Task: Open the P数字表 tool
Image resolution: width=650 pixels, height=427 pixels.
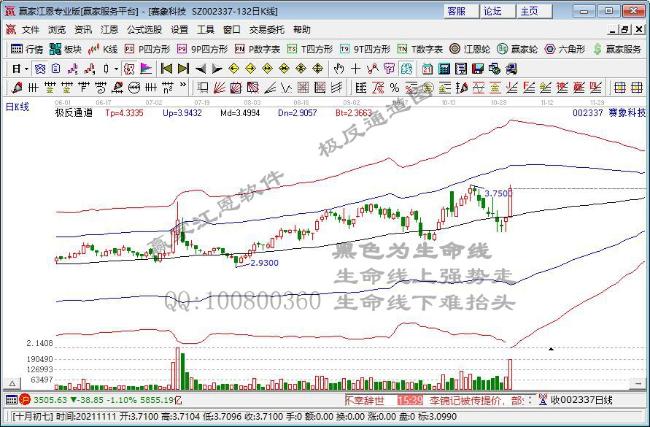Action: tap(257, 49)
